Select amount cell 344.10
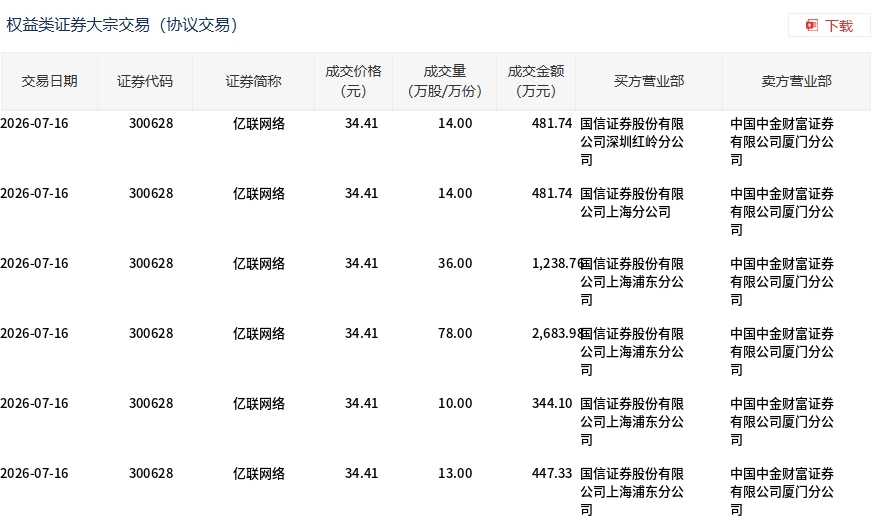Viewport: 872px width, 532px height. [552, 404]
